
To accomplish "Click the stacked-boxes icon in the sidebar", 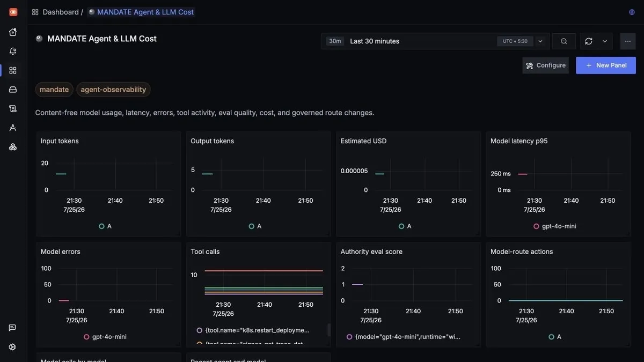I will (x=13, y=147).
